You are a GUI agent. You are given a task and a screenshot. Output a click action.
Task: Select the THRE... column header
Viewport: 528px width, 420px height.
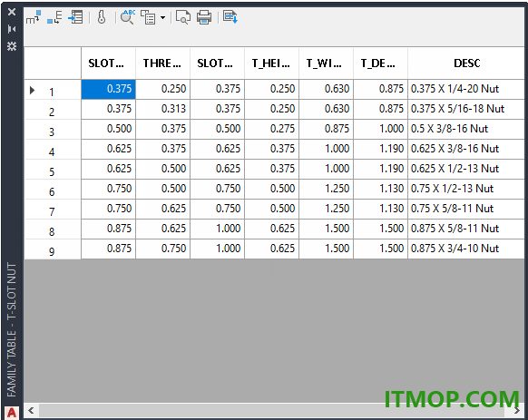coord(163,63)
